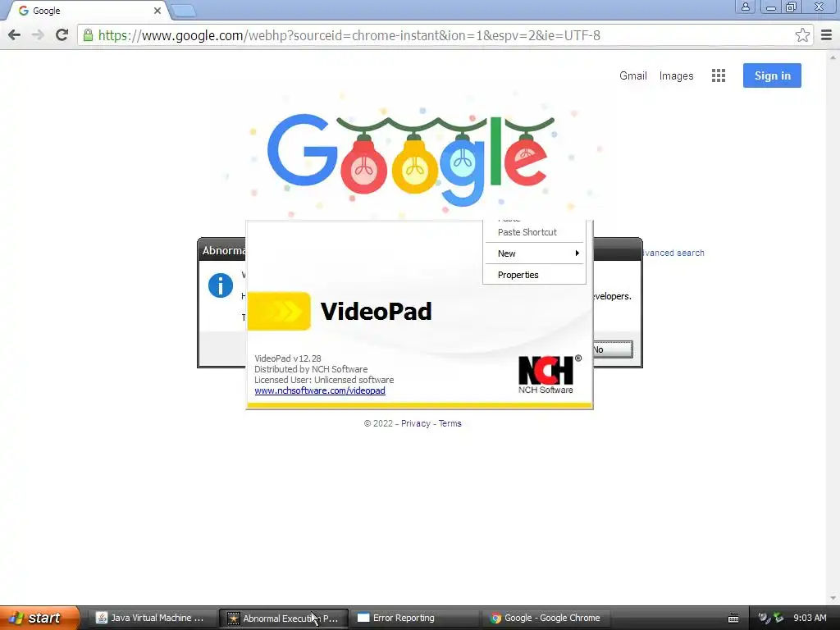Click the NCH Software logo
Screen dimensions: 840x630
(549, 374)
